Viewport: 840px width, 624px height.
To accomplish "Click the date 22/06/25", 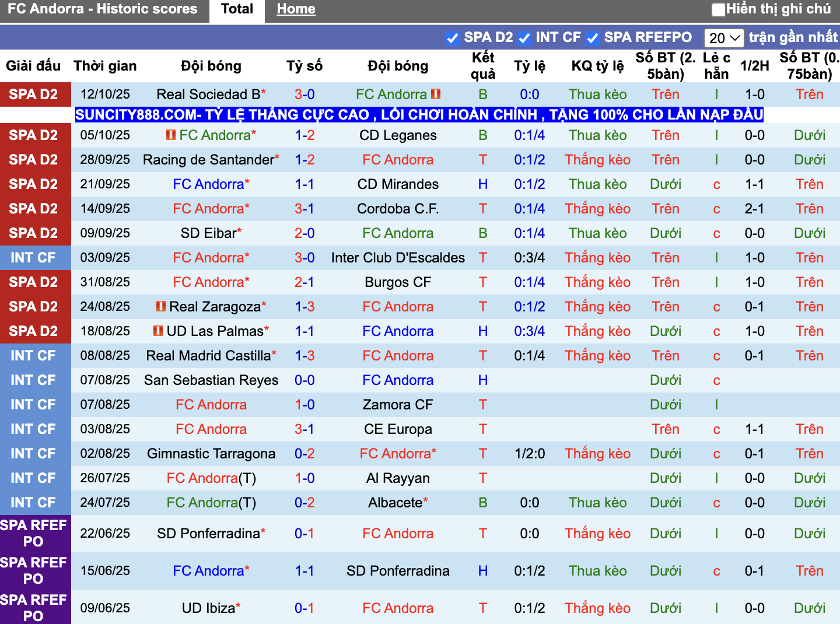I will click(x=105, y=534).
